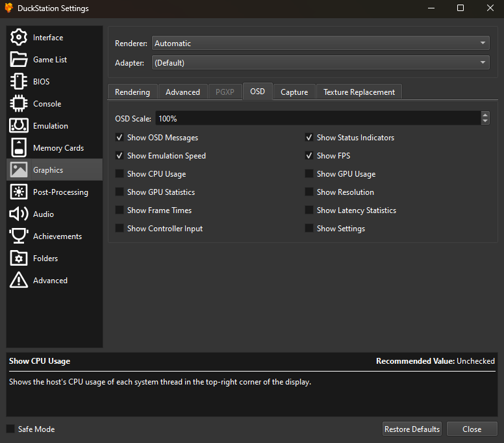Open Audio speaker icon
504x443 pixels.
[19, 214]
